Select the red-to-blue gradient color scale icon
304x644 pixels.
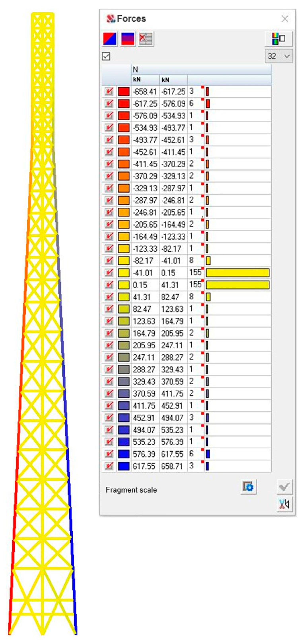128,39
